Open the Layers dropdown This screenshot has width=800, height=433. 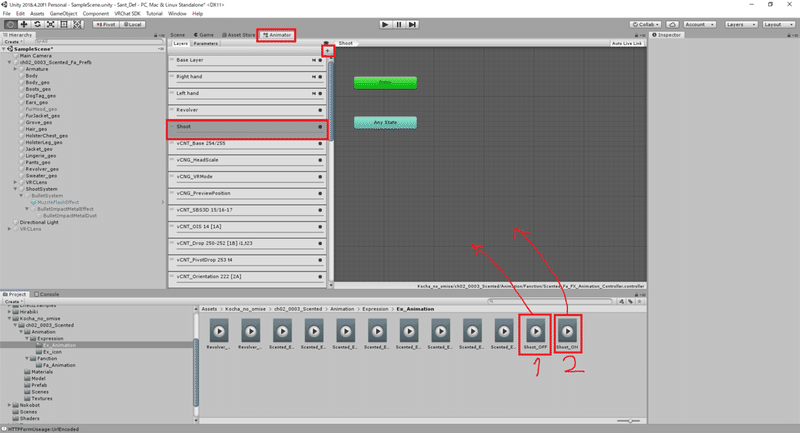coord(740,24)
